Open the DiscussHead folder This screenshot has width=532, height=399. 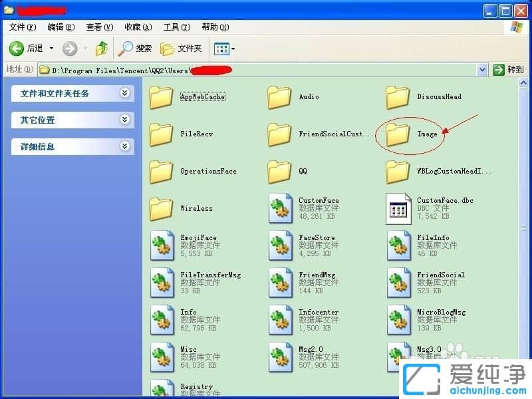click(x=398, y=96)
